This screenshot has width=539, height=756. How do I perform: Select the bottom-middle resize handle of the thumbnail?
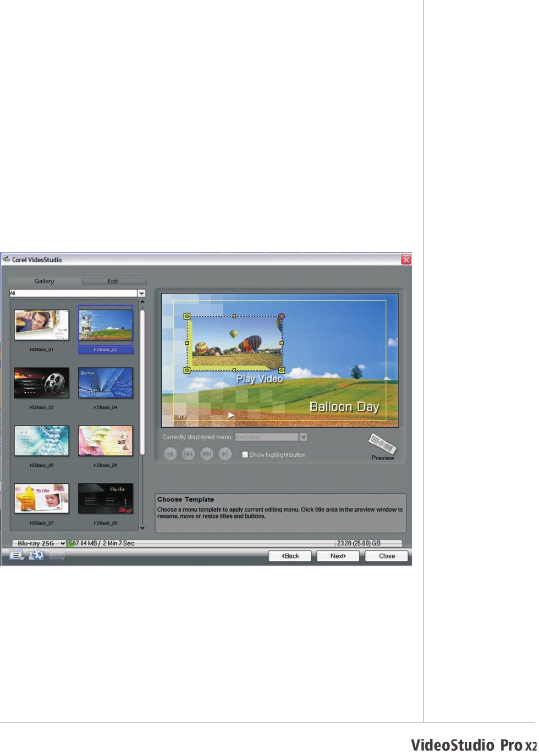point(234,371)
